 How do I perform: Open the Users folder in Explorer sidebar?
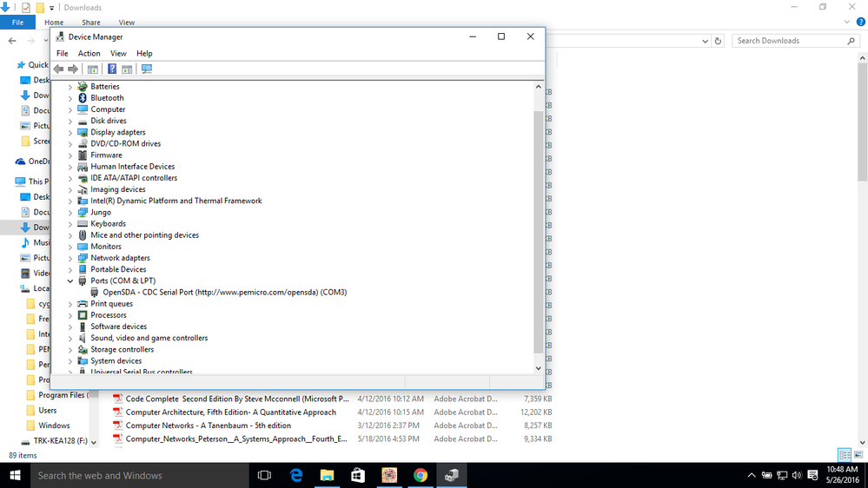(x=47, y=411)
